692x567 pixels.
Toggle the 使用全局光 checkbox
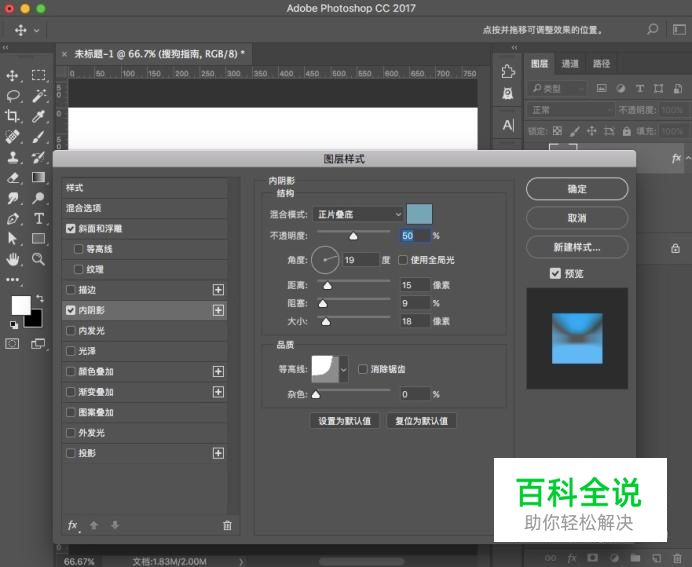403,260
